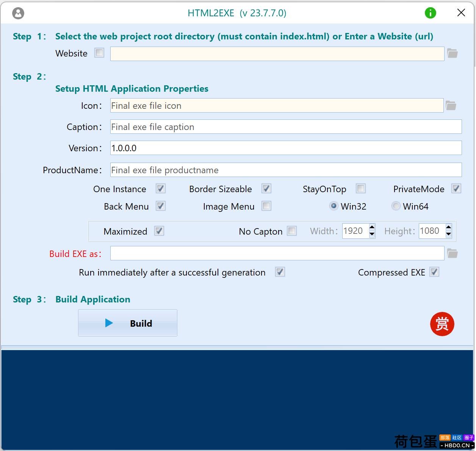Toggle the Compressed EXE checkbox
Screen dimensions: 476x451
434,272
